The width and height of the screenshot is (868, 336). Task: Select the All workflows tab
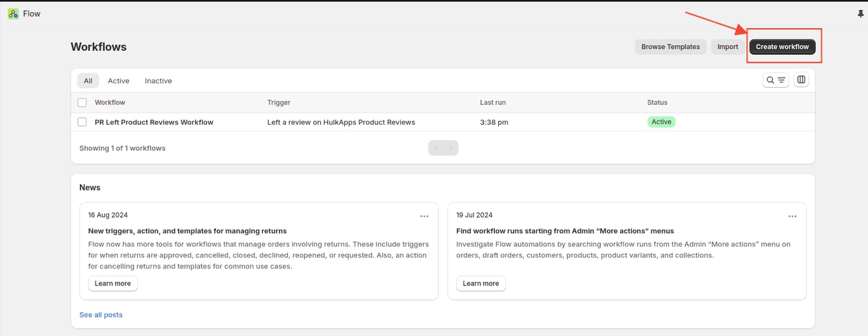88,81
